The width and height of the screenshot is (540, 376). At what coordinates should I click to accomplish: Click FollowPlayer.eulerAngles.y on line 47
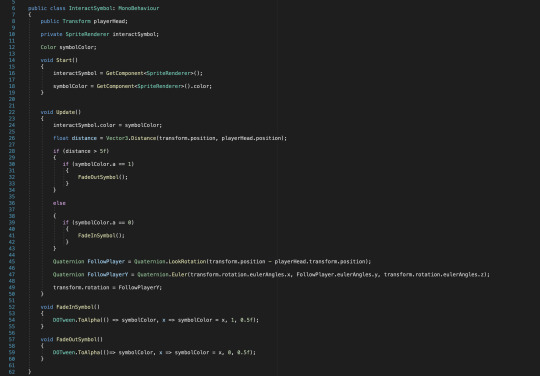(x=337, y=275)
